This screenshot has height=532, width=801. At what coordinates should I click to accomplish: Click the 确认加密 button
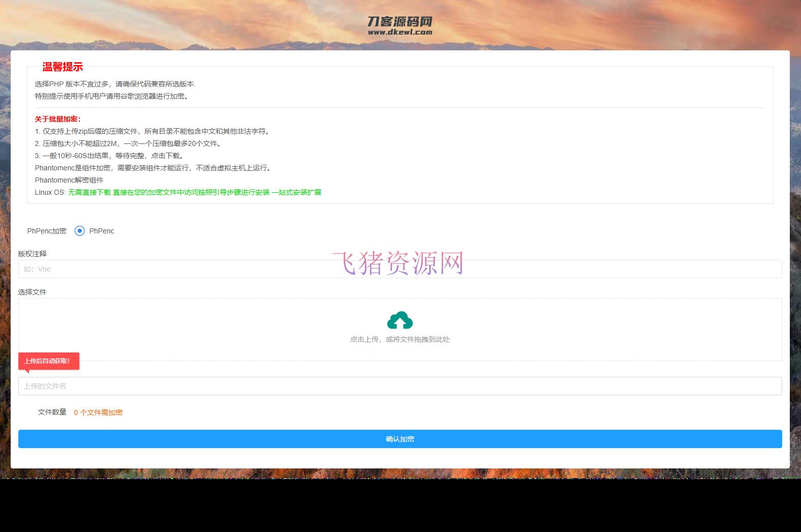click(x=400, y=439)
